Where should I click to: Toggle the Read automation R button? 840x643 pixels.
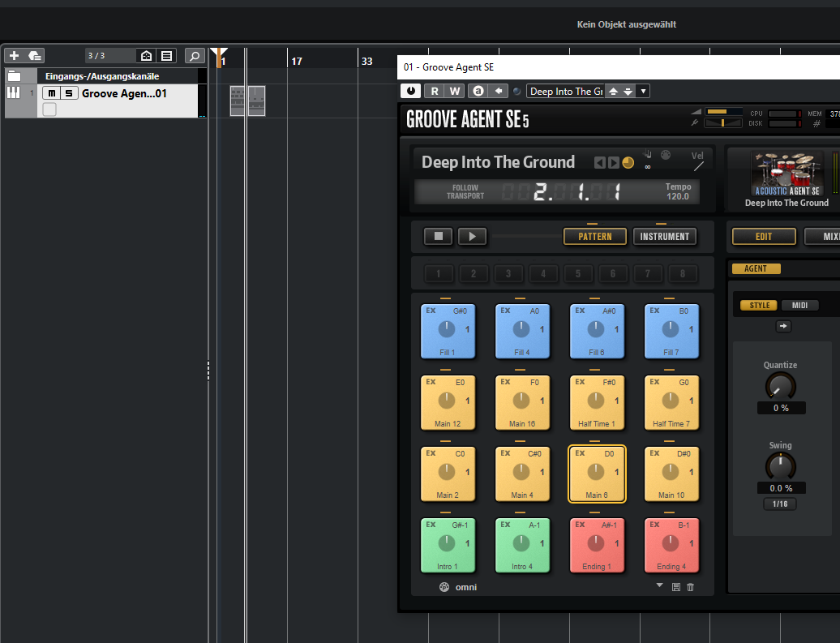[x=435, y=92]
